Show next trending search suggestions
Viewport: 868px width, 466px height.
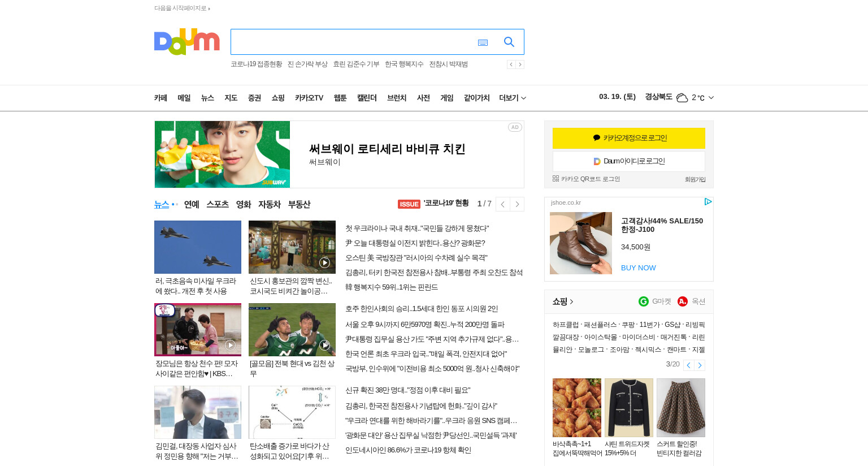[x=520, y=64]
